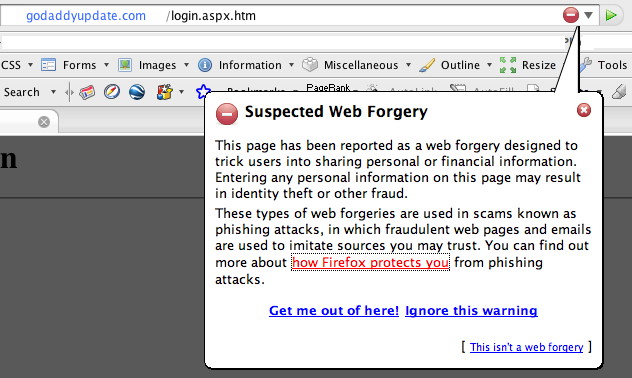The height and width of the screenshot is (378, 632).
Task: Dismiss the Suspected Web Forgery popup
Action: 584,110
